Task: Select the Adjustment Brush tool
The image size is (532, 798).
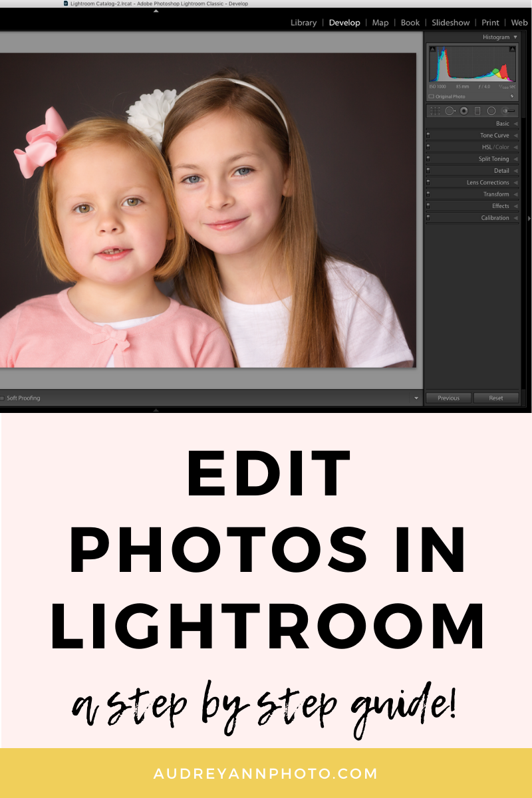Action: click(x=508, y=111)
